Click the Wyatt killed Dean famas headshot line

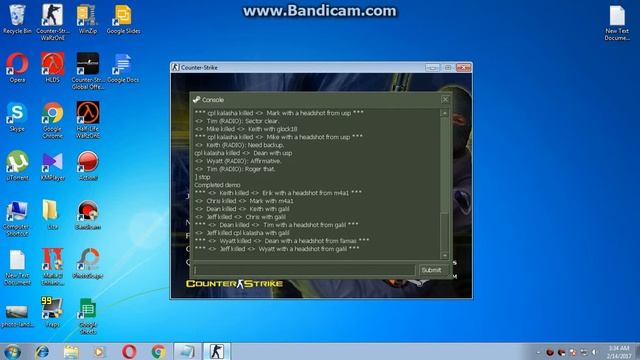(282, 241)
